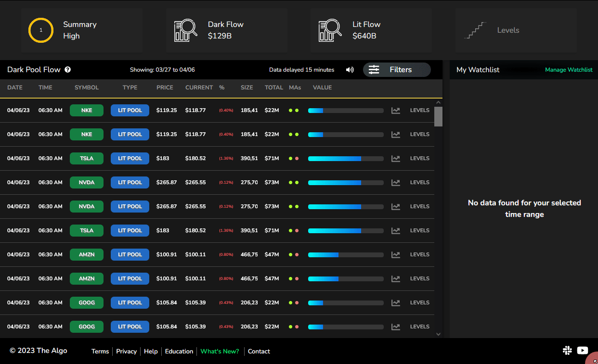Open the Slack icon in the footer
The width and height of the screenshot is (598, 364).
click(567, 351)
